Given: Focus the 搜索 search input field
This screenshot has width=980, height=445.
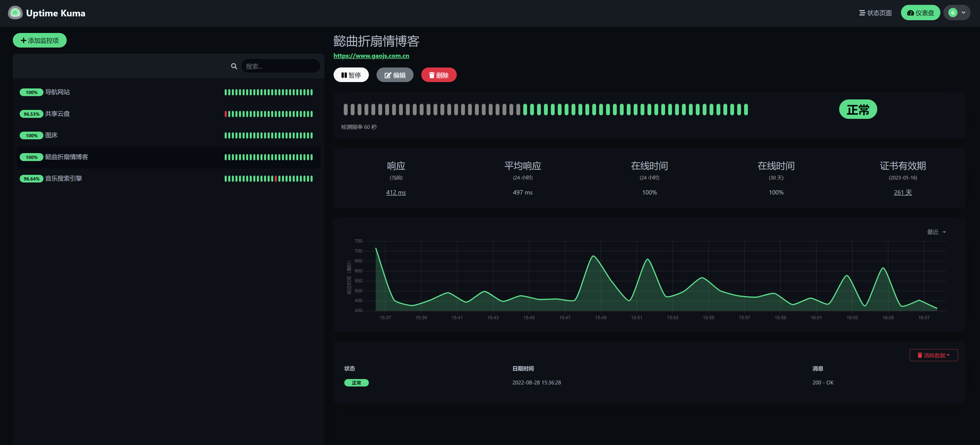Looking at the screenshot, I should click(280, 66).
